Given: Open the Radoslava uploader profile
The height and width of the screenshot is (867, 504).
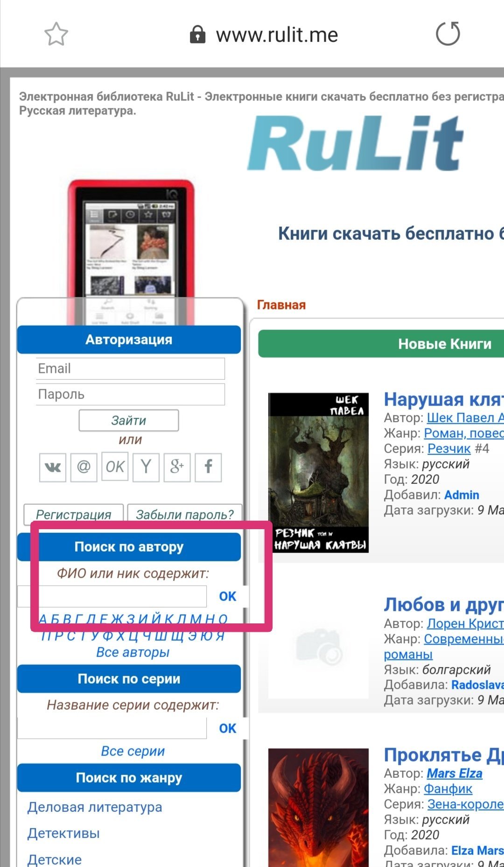Looking at the screenshot, I should [477, 685].
